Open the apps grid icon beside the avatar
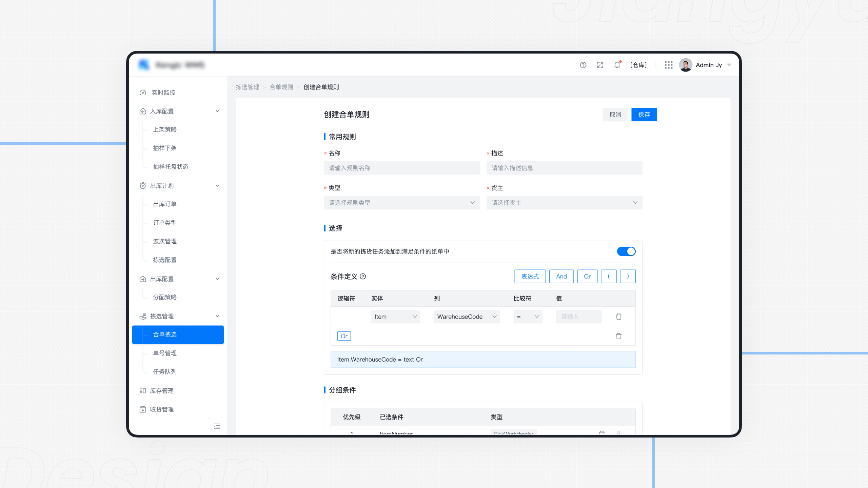The image size is (868, 488). pyautogui.click(x=668, y=65)
